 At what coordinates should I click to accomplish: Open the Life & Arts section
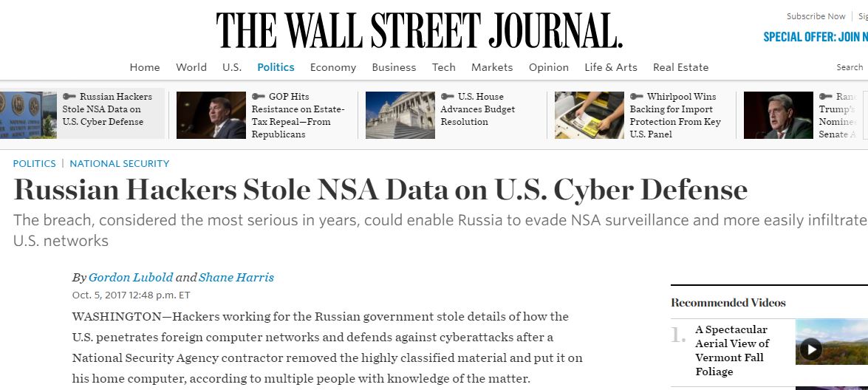tap(611, 67)
